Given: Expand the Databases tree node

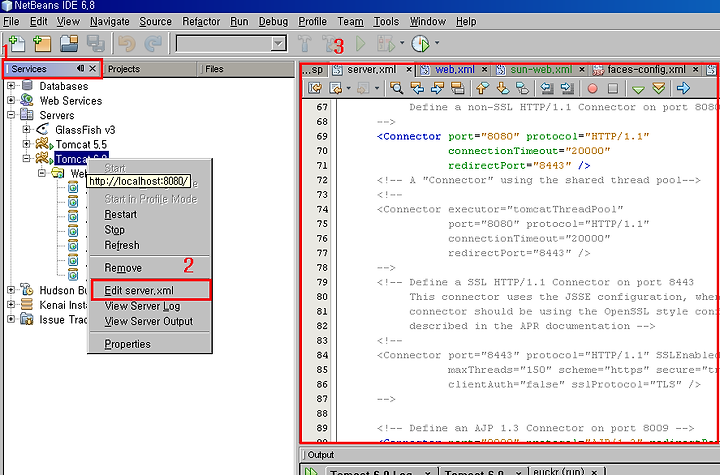Looking at the screenshot, I should click(x=11, y=85).
